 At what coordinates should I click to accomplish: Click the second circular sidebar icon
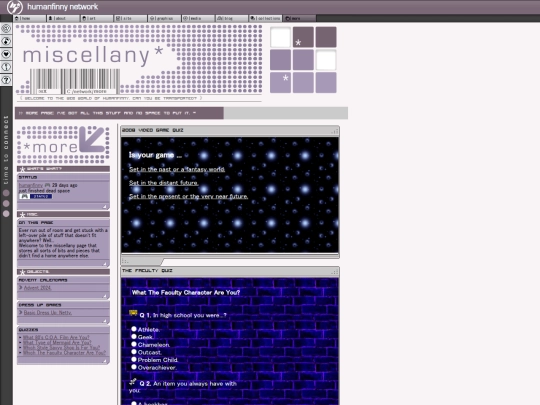(x=6, y=41)
